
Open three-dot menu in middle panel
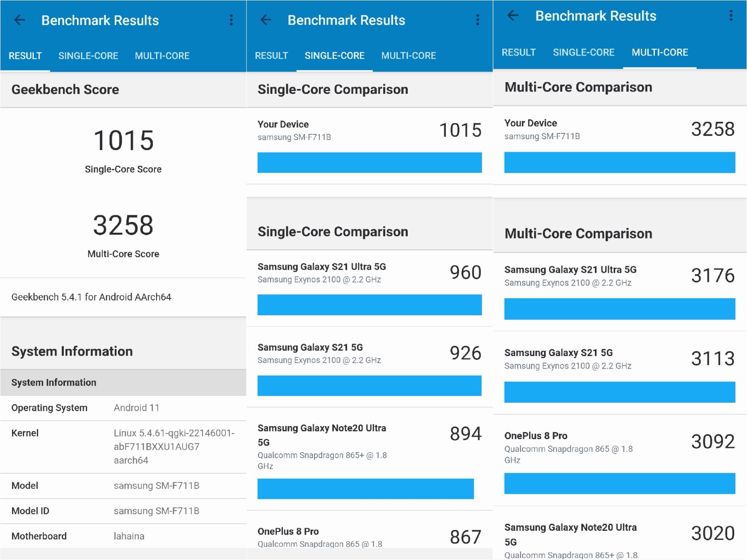pos(477,20)
